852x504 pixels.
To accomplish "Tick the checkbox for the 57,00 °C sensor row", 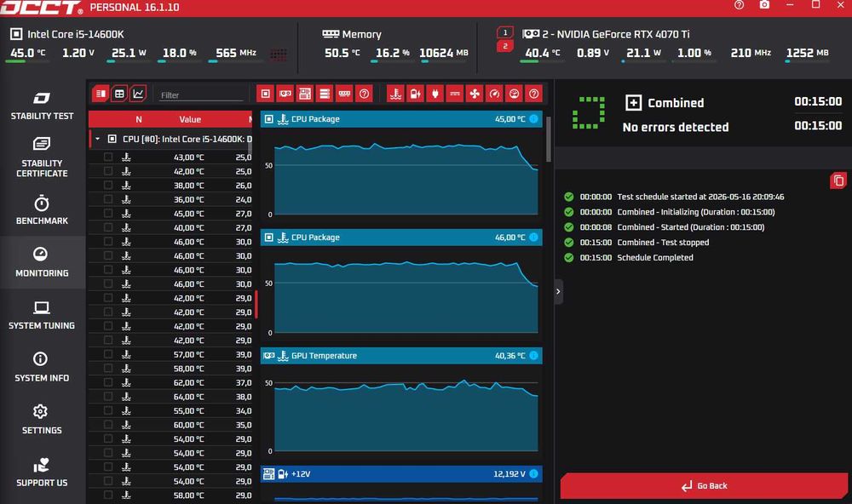I will tap(108, 354).
